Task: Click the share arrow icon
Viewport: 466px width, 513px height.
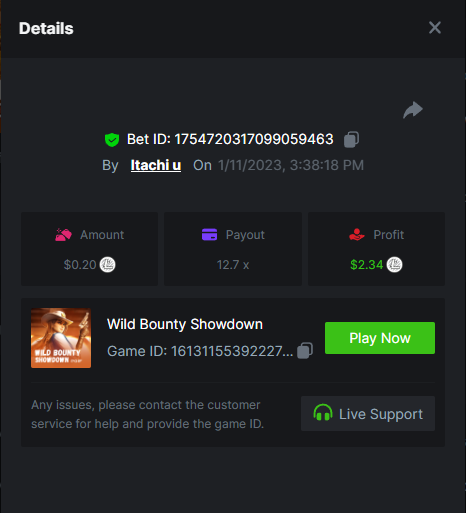Action: coord(413,110)
